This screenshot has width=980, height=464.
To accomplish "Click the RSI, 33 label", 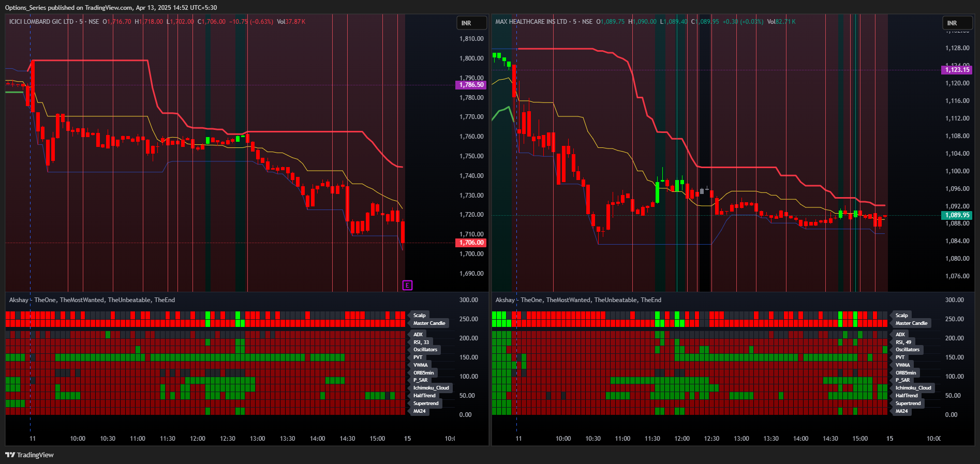I will [x=421, y=342].
